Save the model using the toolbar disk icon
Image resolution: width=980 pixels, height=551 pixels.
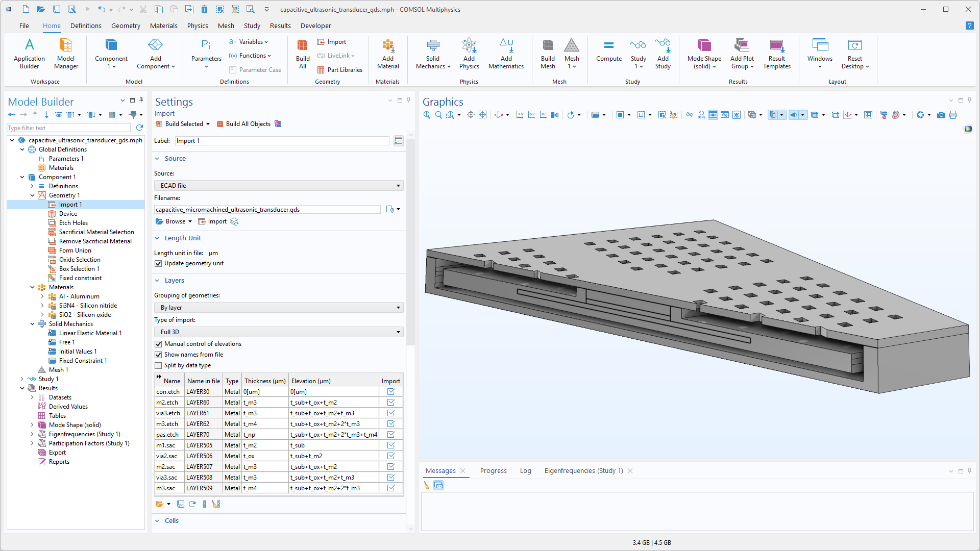(x=57, y=9)
